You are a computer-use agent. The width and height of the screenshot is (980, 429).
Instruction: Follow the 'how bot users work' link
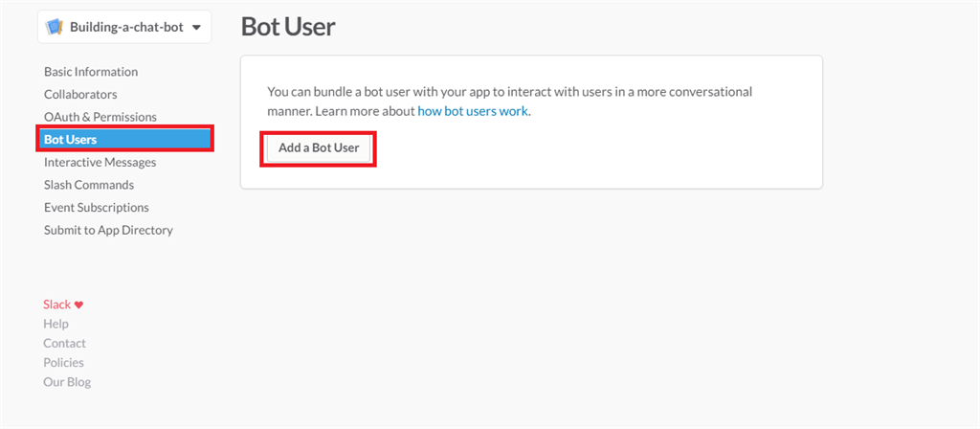tap(473, 111)
